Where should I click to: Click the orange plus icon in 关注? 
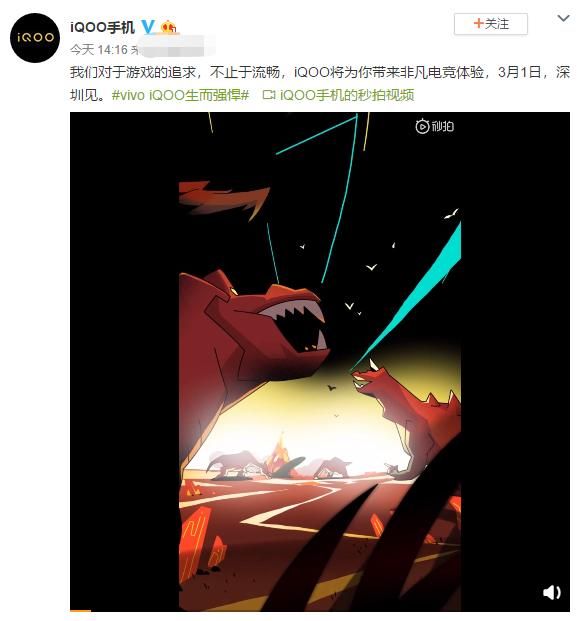(478, 23)
